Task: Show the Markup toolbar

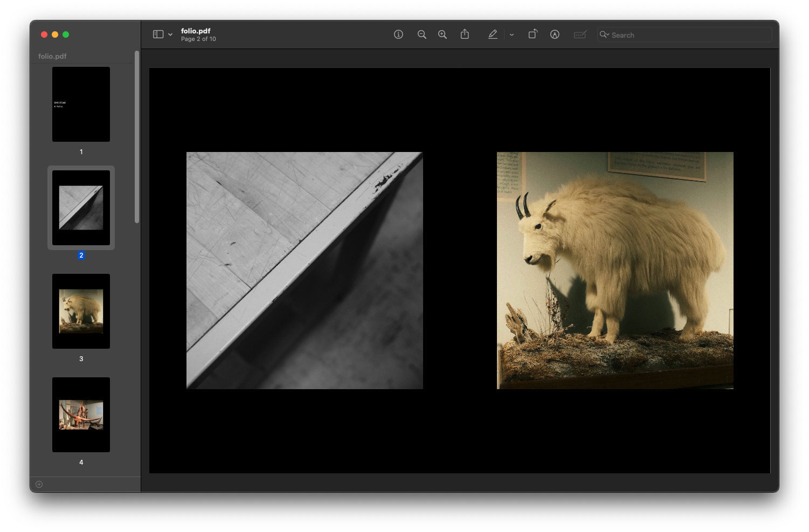Action: click(x=555, y=34)
